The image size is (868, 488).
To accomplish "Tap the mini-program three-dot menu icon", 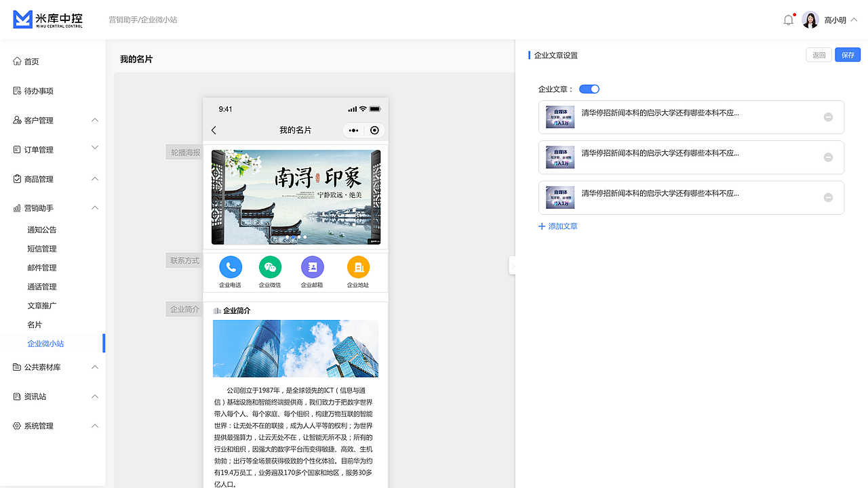I will pyautogui.click(x=353, y=130).
